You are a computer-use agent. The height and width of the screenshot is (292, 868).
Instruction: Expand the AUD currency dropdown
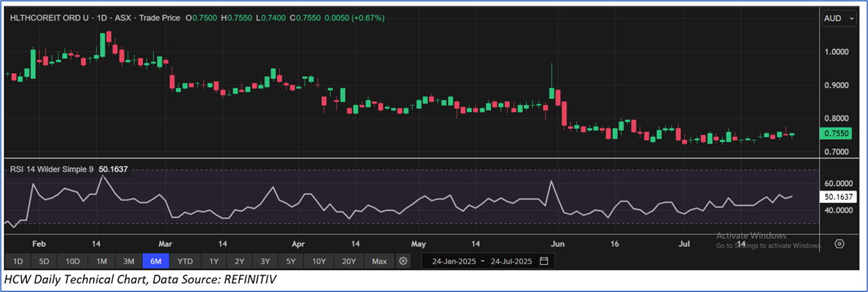pos(839,19)
